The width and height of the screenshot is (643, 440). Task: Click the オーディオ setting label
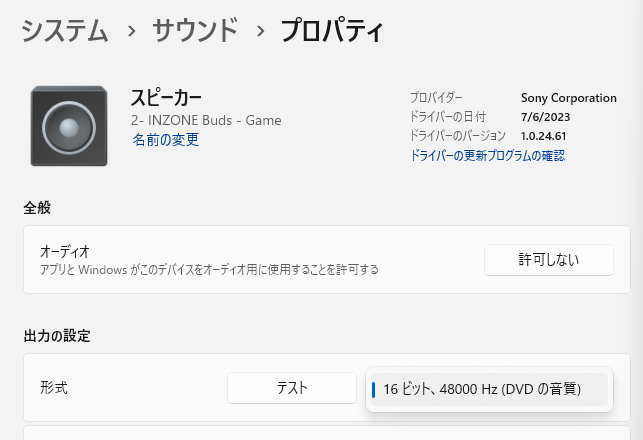click(x=65, y=252)
